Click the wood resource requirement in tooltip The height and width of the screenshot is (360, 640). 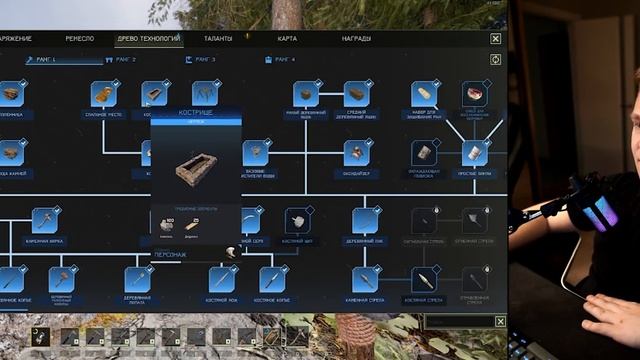tap(191, 228)
